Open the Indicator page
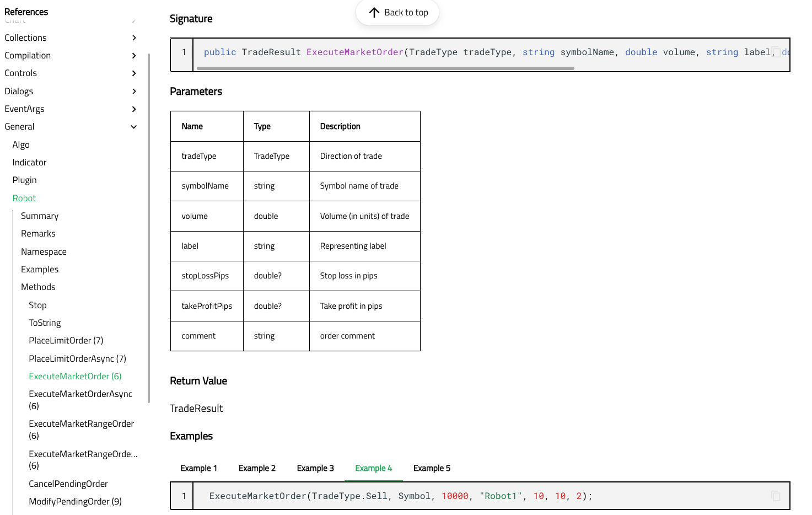This screenshot has width=812, height=515. point(29,162)
